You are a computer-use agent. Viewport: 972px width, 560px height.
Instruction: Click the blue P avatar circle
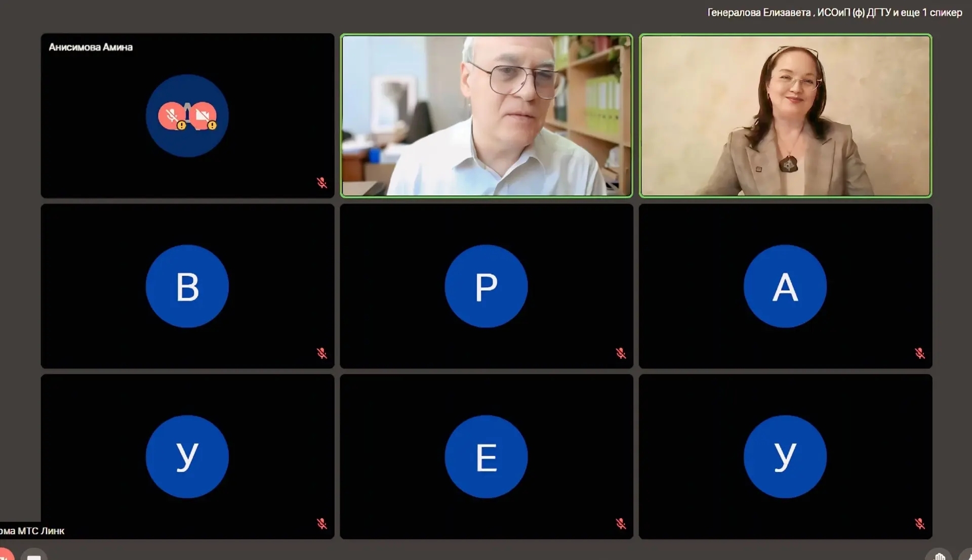pyautogui.click(x=486, y=286)
